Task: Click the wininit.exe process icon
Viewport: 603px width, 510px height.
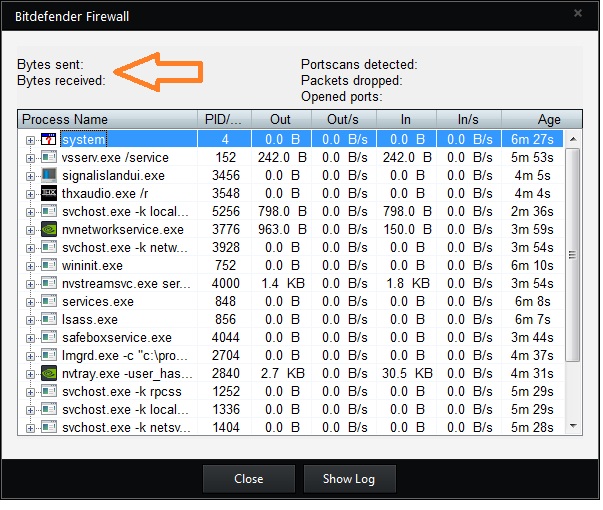Action: click(x=49, y=265)
